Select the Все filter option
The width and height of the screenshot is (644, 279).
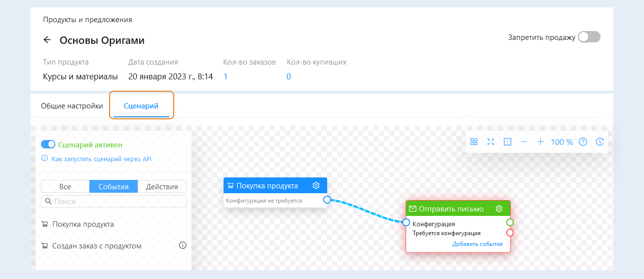[65, 186]
